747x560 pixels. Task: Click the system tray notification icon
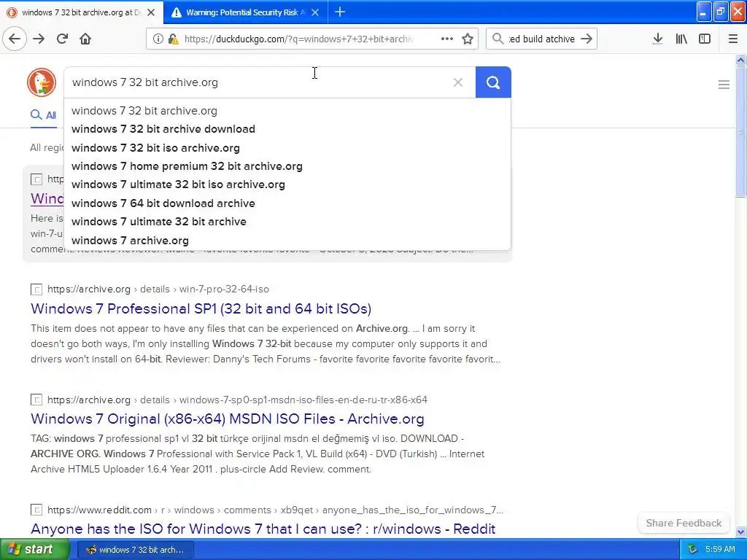(x=692, y=550)
